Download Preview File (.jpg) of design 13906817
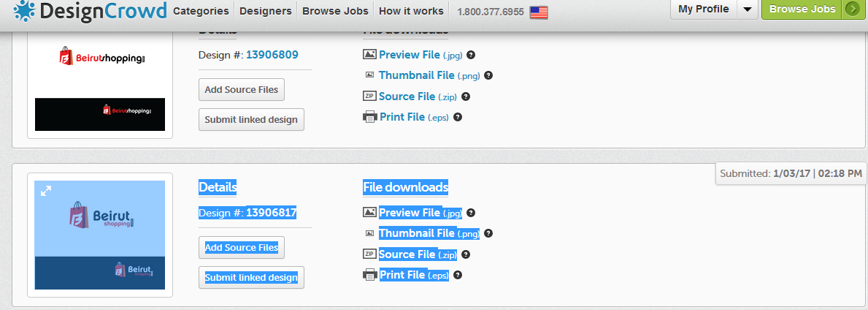The height and width of the screenshot is (310, 868). (420, 213)
